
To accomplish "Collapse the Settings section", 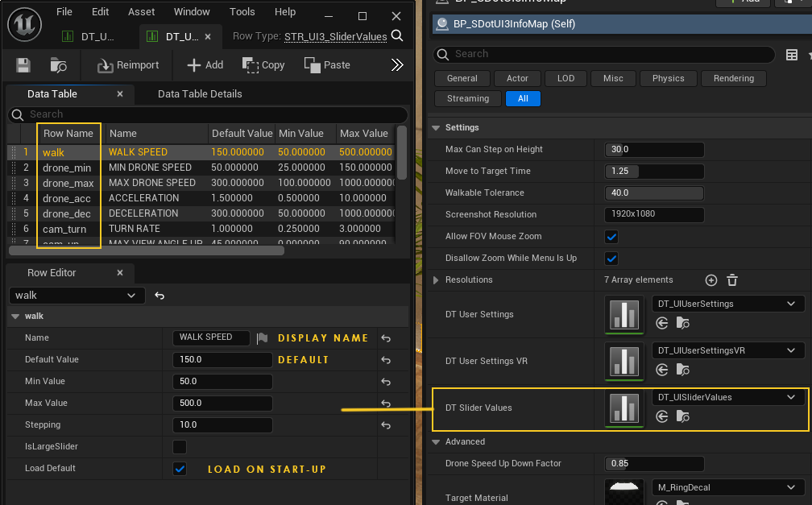I will click(x=436, y=128).
